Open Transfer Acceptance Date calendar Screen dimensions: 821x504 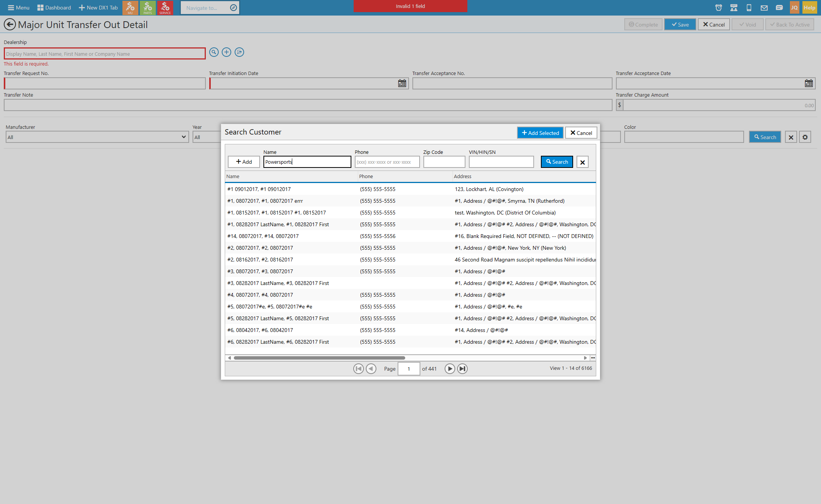pos(808,83)
